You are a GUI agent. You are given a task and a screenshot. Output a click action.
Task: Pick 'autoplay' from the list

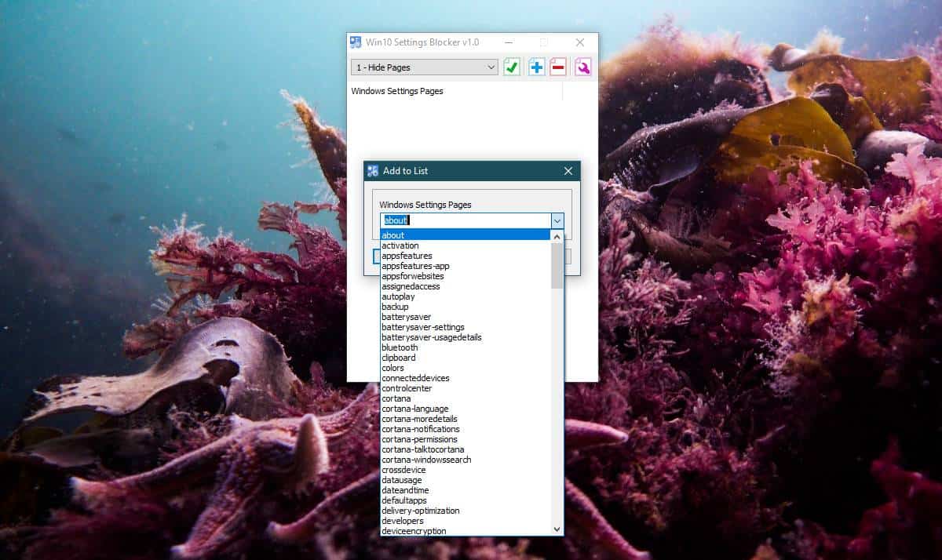coord(466,296)
